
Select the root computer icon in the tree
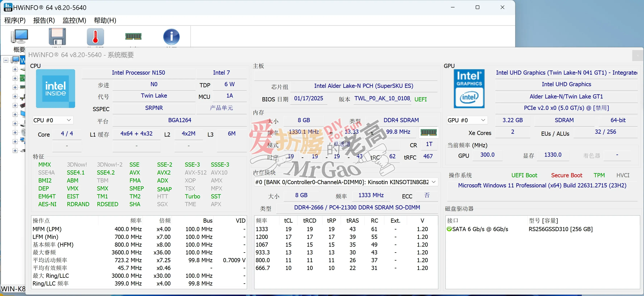click(x=16, y=60)
